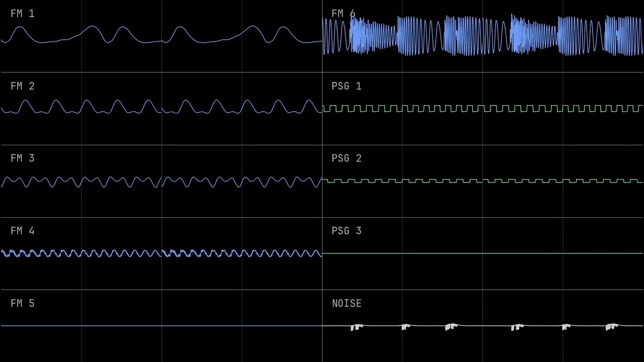Click the PSG 1 square wave trace
This screenshot has width=644, height=362.
[x=482, y=109]
